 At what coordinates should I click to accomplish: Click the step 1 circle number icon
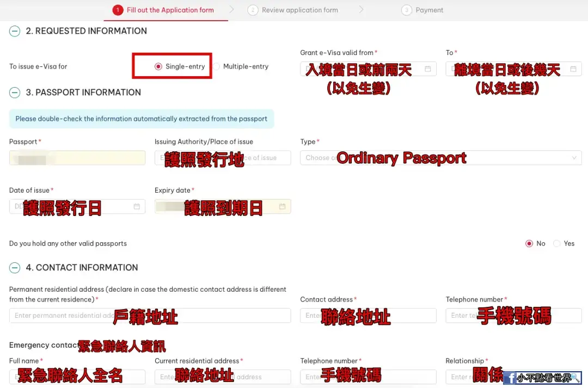[118, 10]
